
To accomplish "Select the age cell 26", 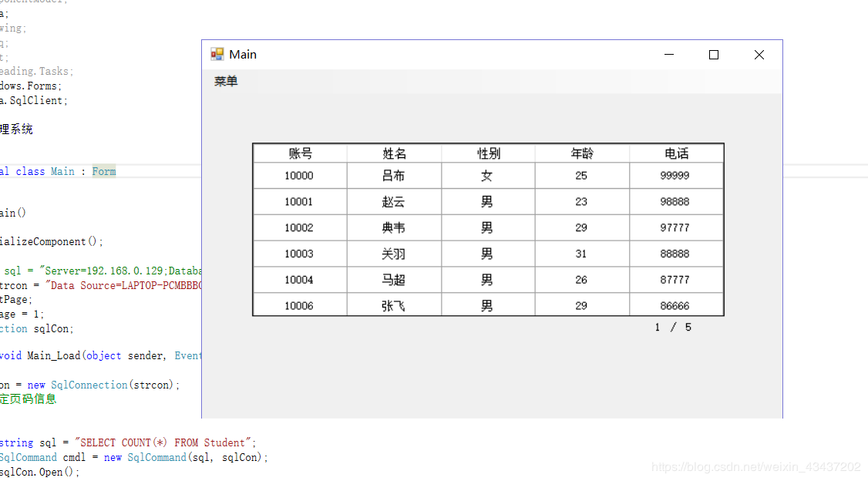I will (x=582, y=280).
